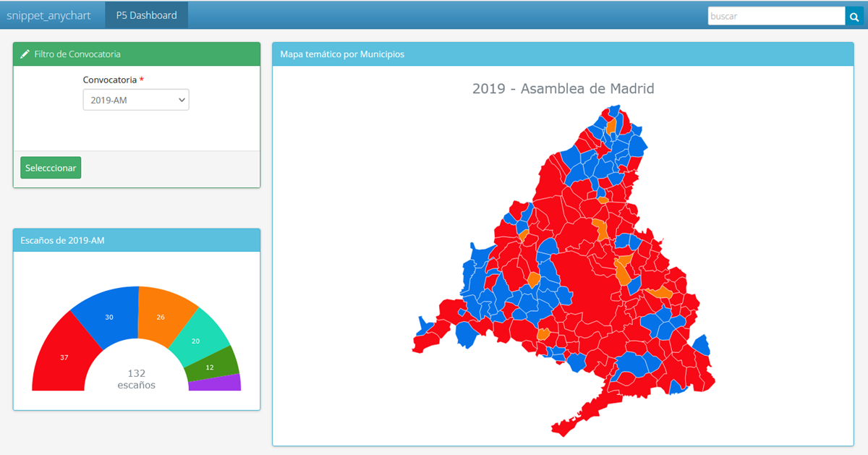Click the chart title 2019 - Asamblea de Madrid
Screen dimensions: 868x455
coord(563,89)
